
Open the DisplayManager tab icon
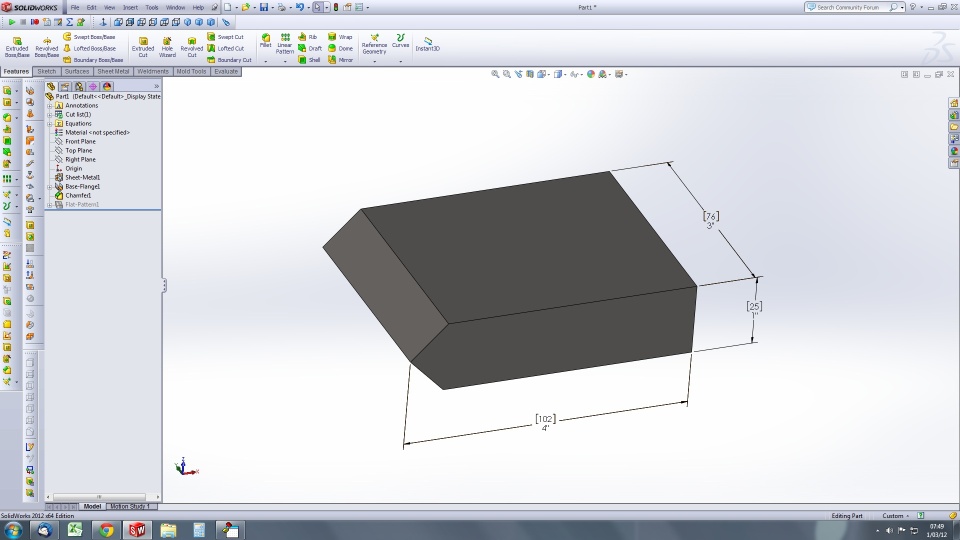click(x=107, y=86)
